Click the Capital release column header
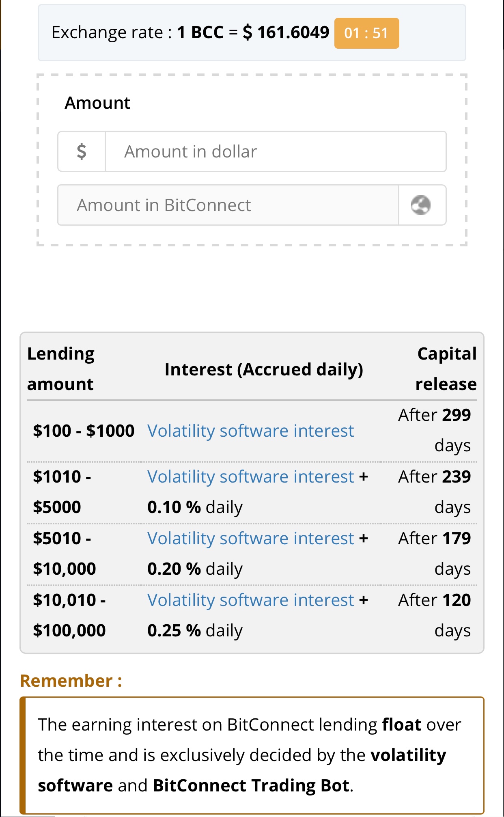 [446, 369]
